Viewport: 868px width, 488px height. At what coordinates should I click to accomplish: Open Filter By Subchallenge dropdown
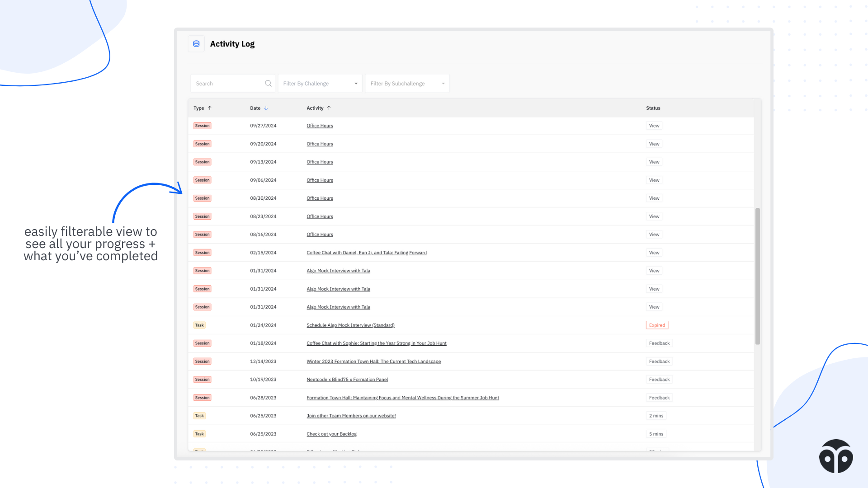pyautogui.click(x=407, y=84)
